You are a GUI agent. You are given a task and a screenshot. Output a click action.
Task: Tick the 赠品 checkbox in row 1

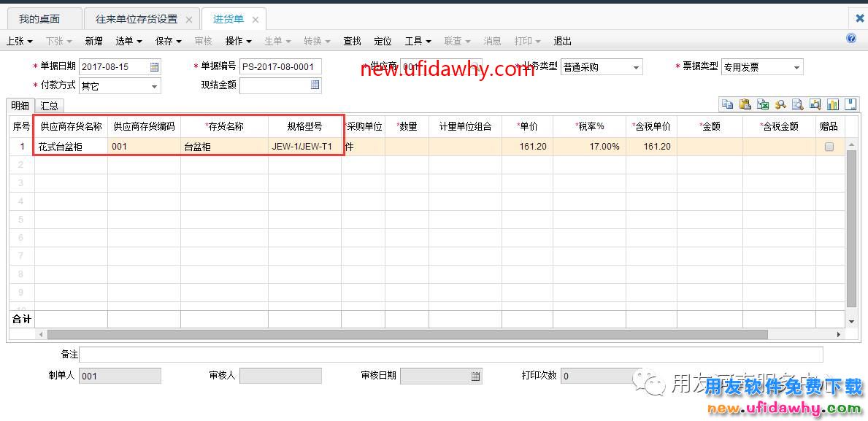pos(829,147)
